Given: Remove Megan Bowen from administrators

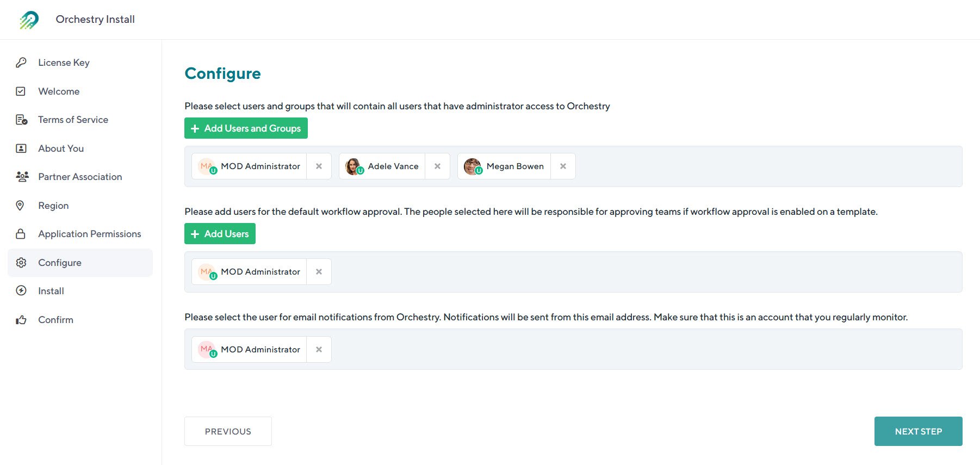Looking at the screenshot, I should pos(563,166).
